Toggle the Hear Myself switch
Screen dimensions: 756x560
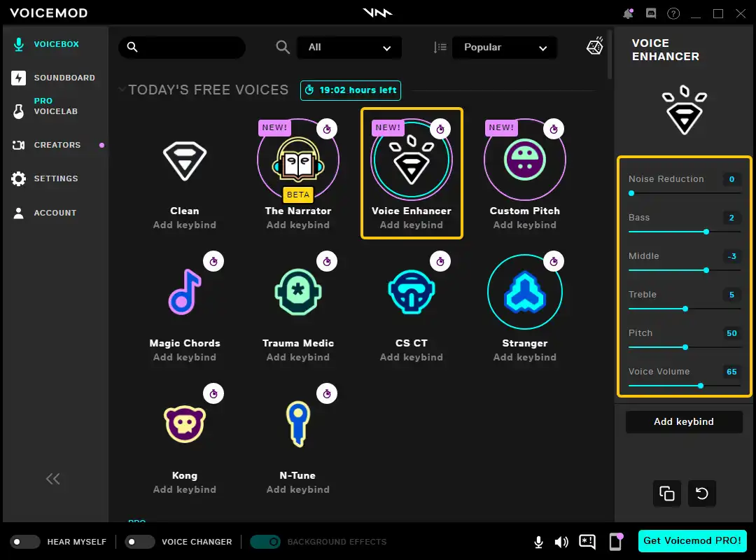click(25, 542)
